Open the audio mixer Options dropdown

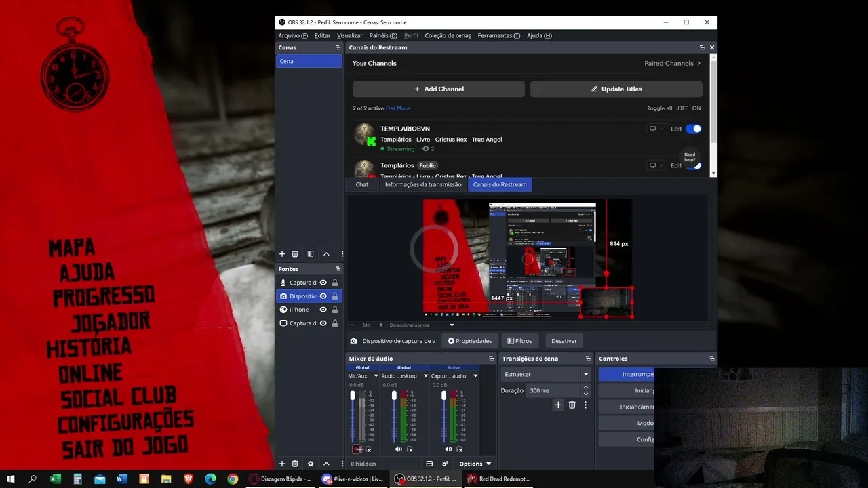tap(475, 464)
